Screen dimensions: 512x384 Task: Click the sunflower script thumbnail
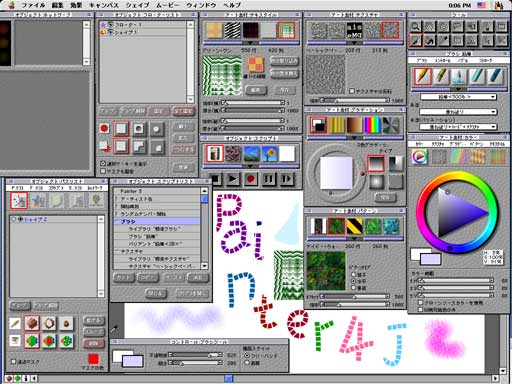tap(269, 154)
